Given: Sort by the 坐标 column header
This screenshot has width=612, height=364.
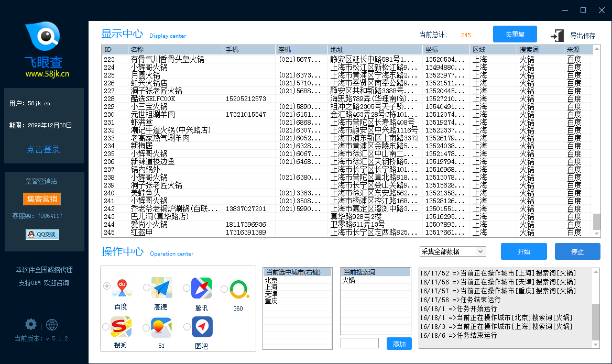Looking at the screenshot, I should pyautogui.click(x=446, y=50).
